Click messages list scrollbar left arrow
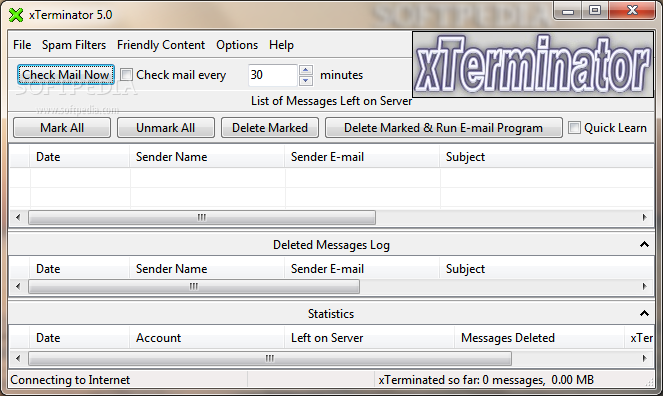 (x=18, y=218)
